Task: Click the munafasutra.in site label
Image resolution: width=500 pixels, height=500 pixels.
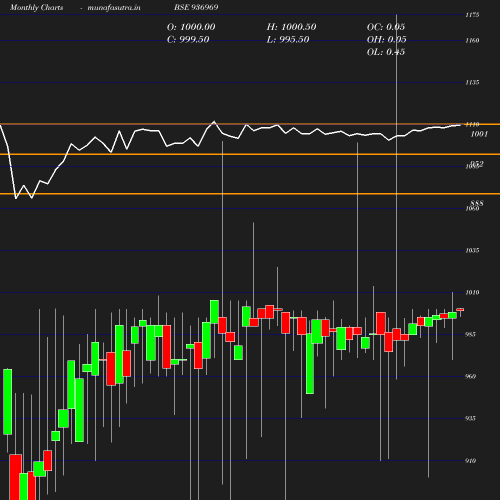Action: pyautogui.click(x=114, y=7)
